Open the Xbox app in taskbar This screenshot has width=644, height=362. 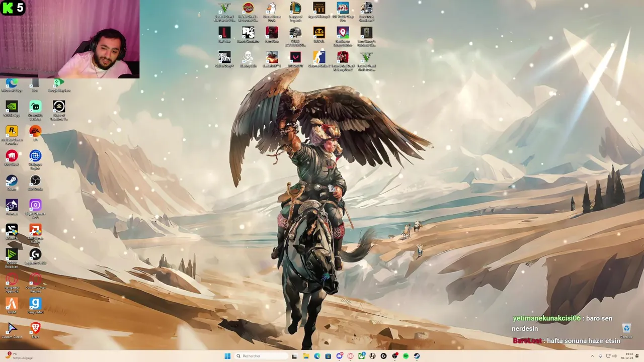tap(361, 356)
